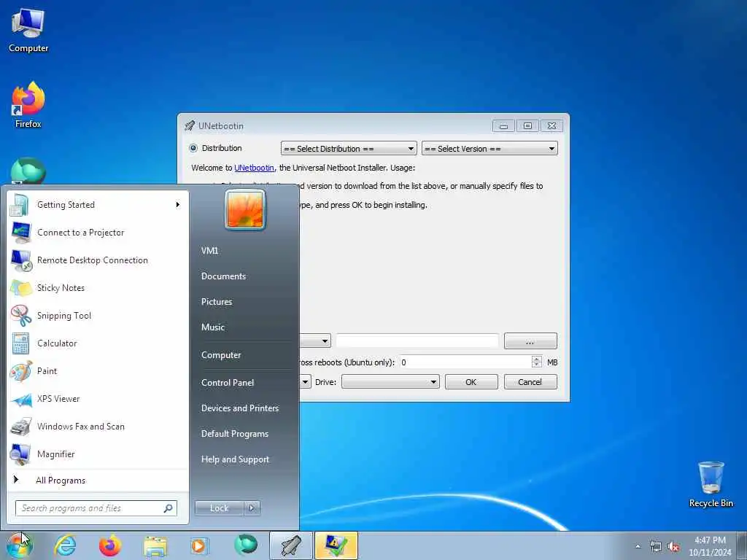Screen dimensions: 747x560
Task: Open the Select Distribution dropdown
Action: point(349,149)
